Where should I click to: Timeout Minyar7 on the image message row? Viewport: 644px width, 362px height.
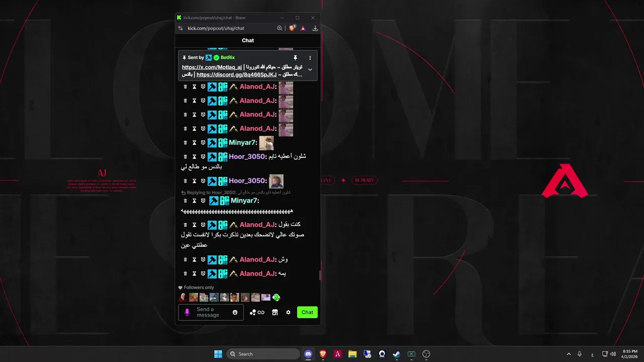tap(194, 143)
